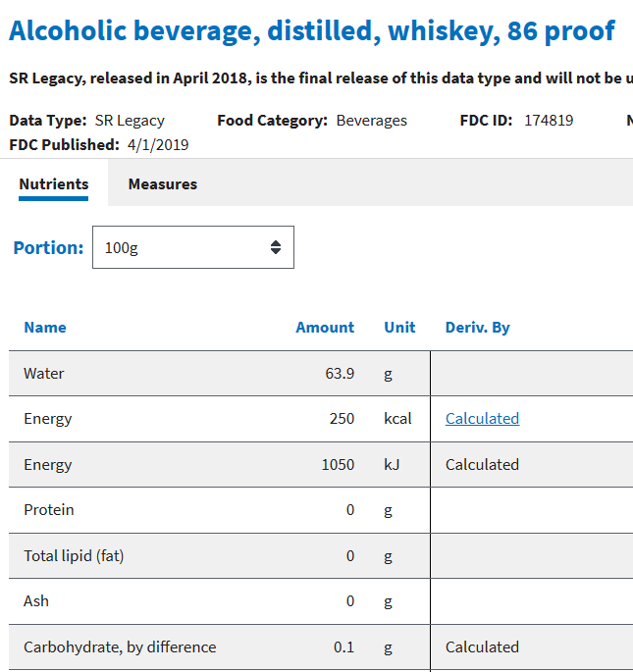The width and height of the screenshot is (633, 672).
Task: Click the Deriv. By column header
Action: (477, 328)
